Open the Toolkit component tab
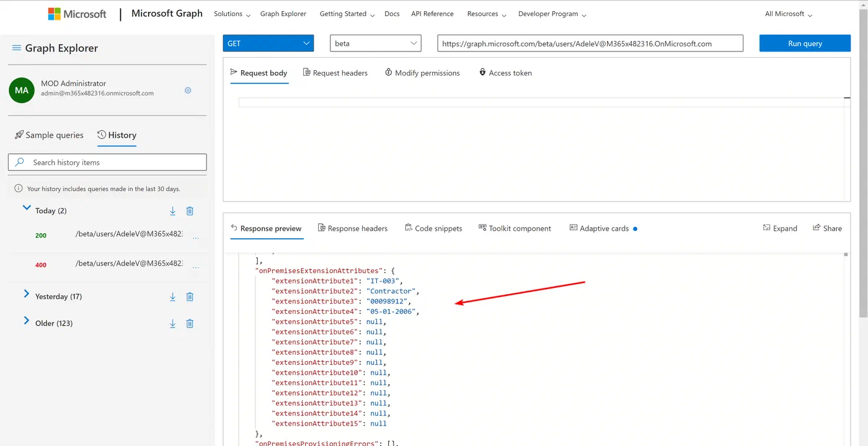This screenshot has height=446, width=868. click(515, 228)
